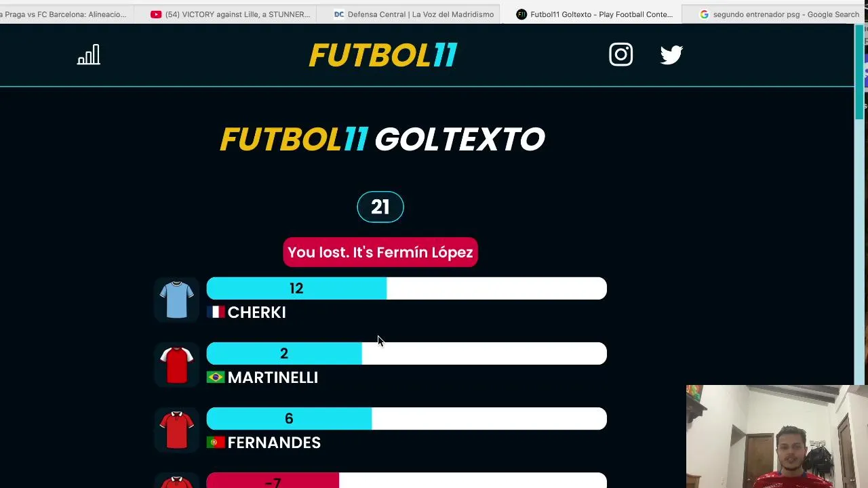
Task: Click the French flag beside Cherki
Action: click(216, 312)
